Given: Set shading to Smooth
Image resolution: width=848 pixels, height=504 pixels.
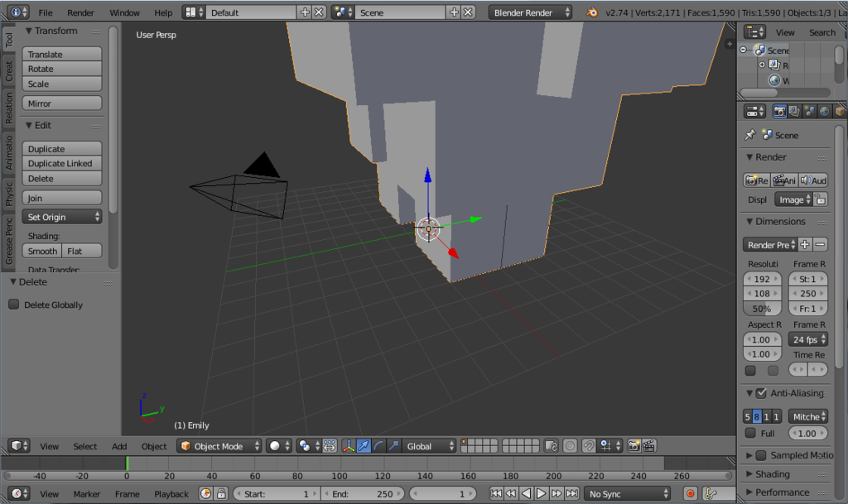Looking at the screenshot, I should (x=42, y=251).
